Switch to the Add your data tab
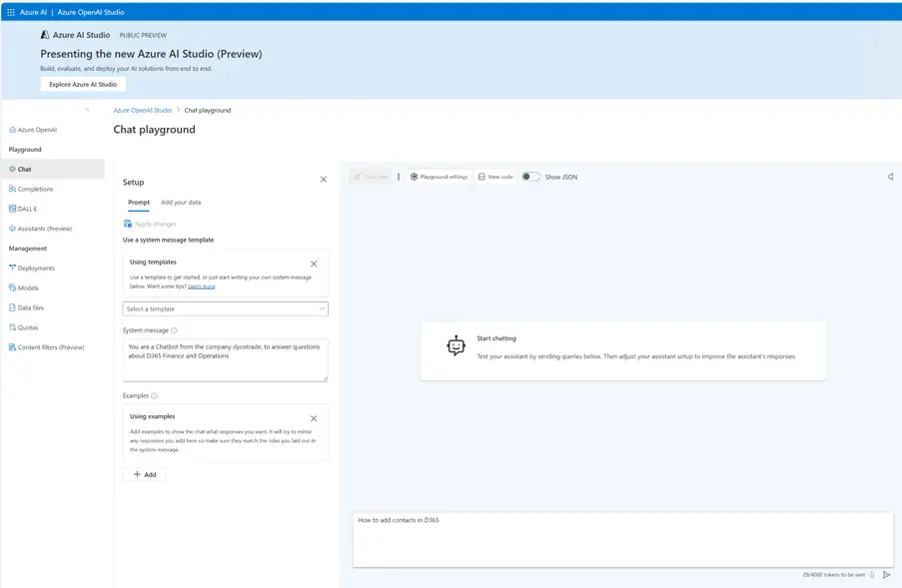 pos(181,203)
